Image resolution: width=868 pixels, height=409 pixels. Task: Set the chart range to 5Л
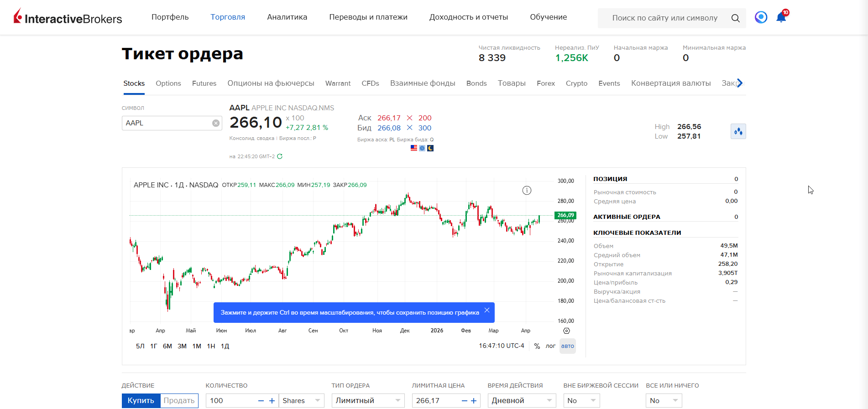pos(140,346)
